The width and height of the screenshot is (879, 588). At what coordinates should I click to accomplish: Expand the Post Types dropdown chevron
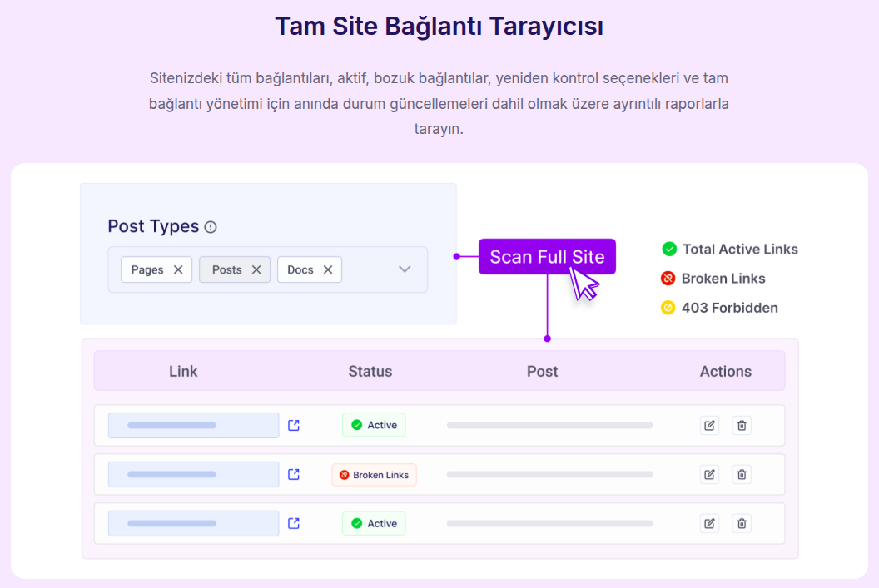[x=405, y=269]
